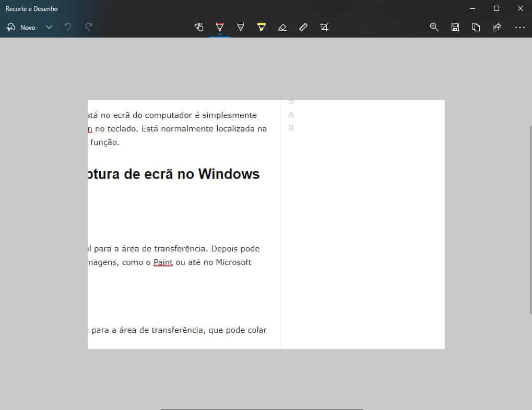
Task: Share the snip
Action: pyautogui.click(x=496, y=27)
